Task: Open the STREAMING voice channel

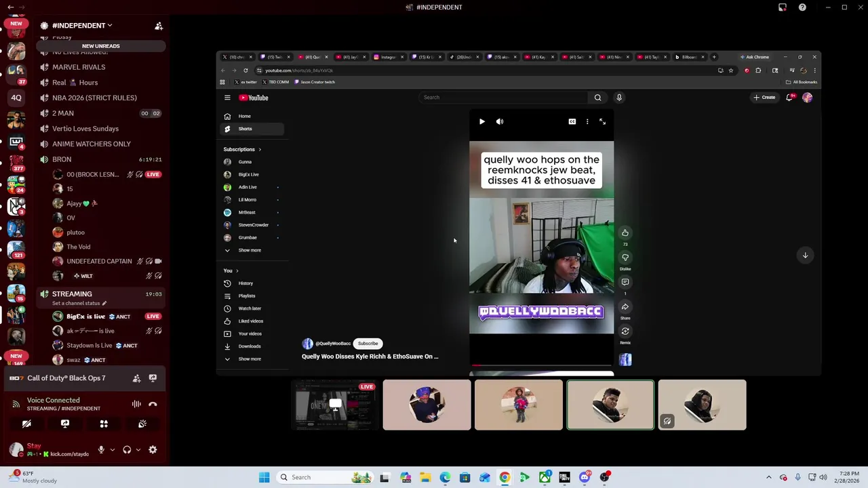Action: [x=72, y=294]
